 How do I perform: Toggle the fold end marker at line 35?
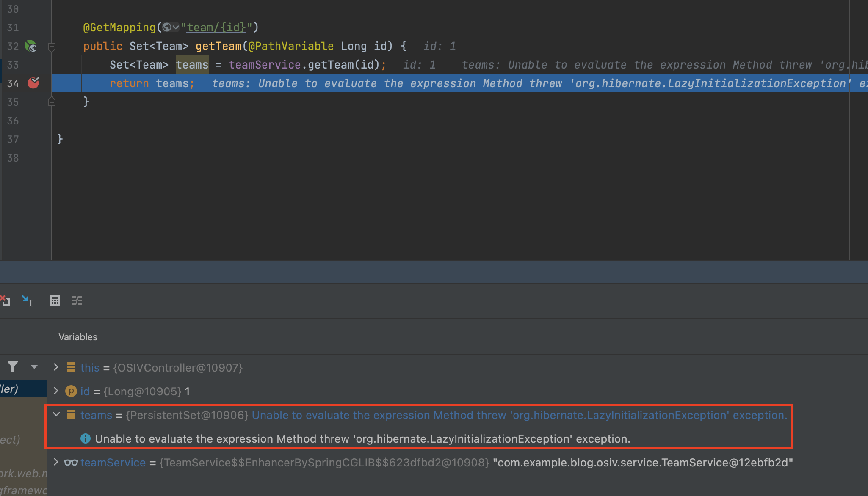pyautogui.click(x=52, y=102)
